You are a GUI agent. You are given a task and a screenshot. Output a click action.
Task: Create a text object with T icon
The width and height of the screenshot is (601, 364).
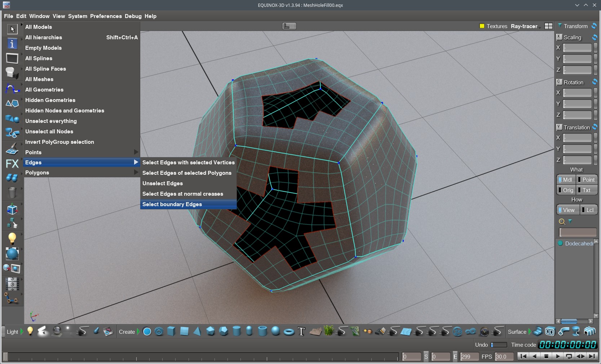(x=301, y=332)
